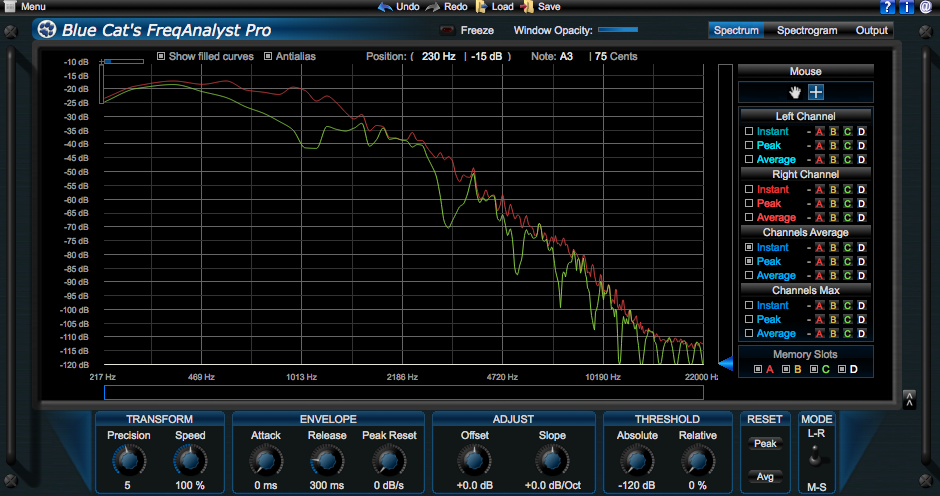Viewport: 940px width, 496px height.
Task: Click the Avg reset button
Action: (765, 477)
